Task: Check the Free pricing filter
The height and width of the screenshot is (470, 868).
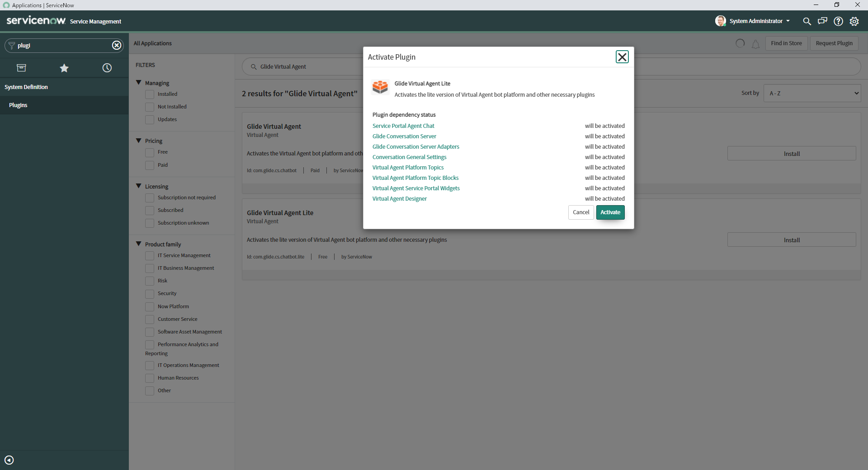Action: coord(150,152)
